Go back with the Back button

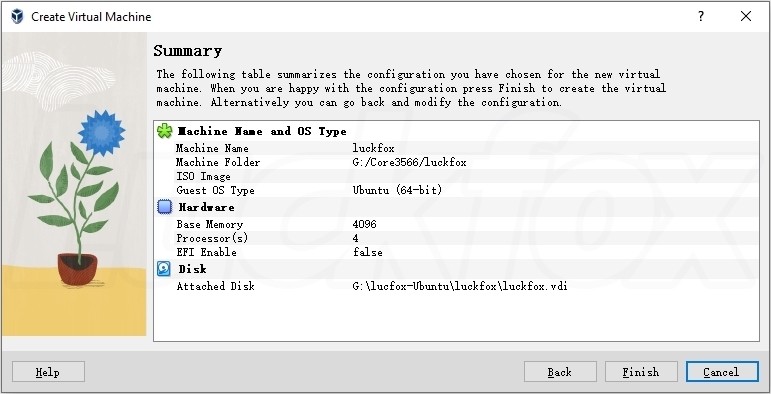[560, 372]
